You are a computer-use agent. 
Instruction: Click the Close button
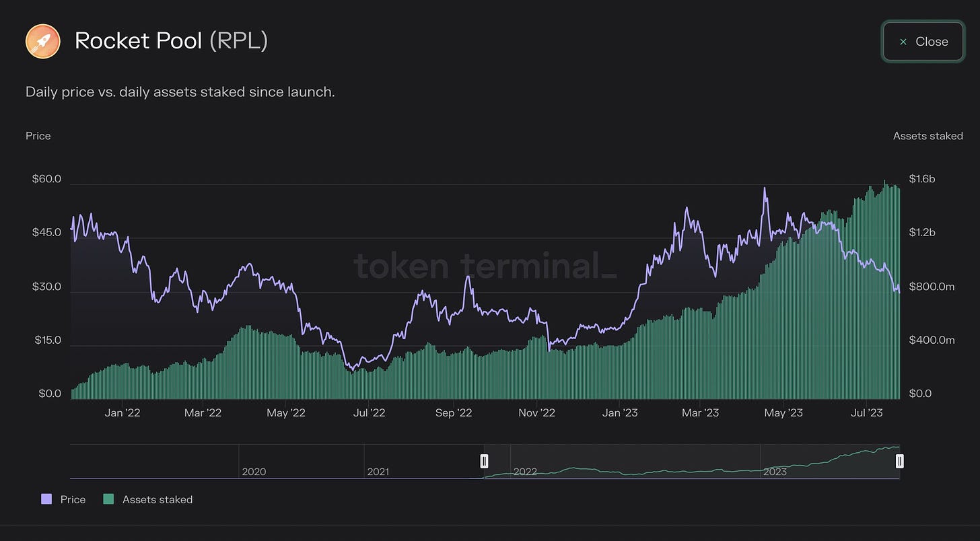pyautogui.click(x=923, y=41)
